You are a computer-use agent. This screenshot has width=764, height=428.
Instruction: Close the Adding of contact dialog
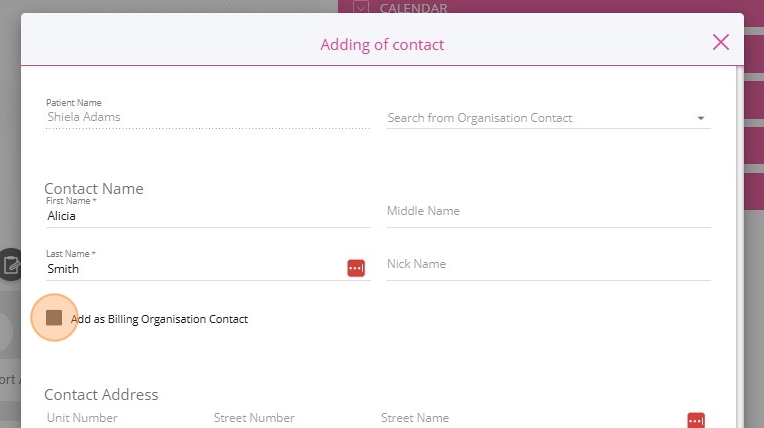[x=721, y=42]
